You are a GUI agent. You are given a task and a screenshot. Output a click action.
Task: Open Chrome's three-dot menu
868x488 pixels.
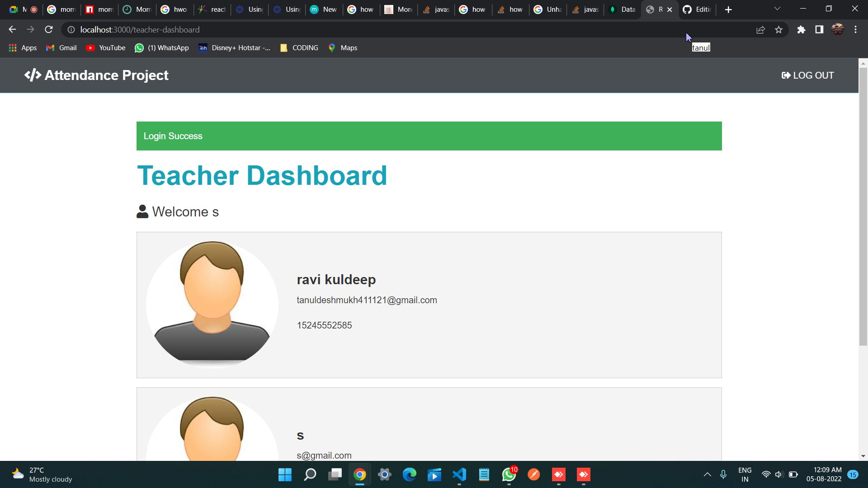point(855,29)
